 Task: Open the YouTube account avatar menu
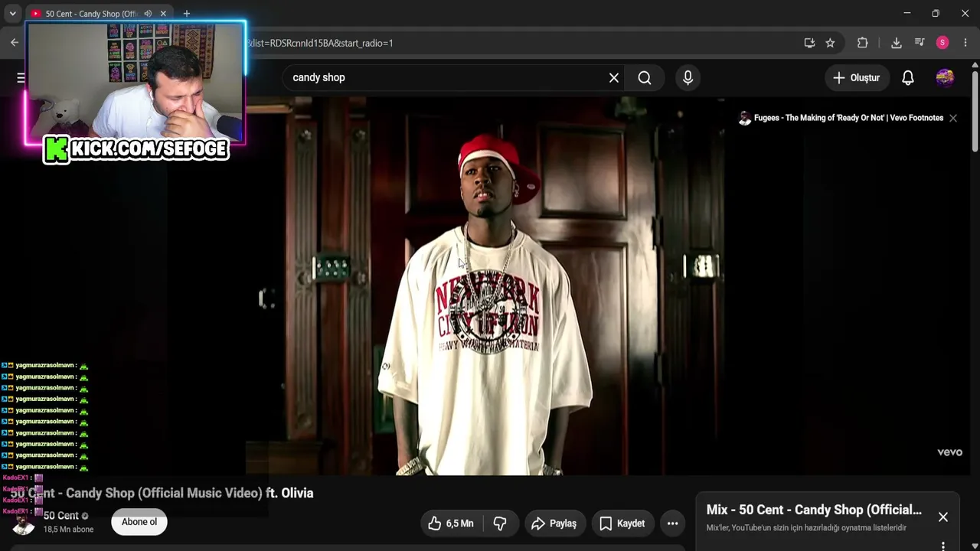click(x=946, y=77)
